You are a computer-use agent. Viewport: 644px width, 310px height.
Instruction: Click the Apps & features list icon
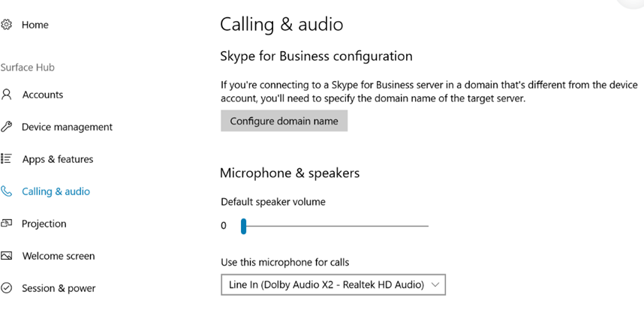[7, 159]
